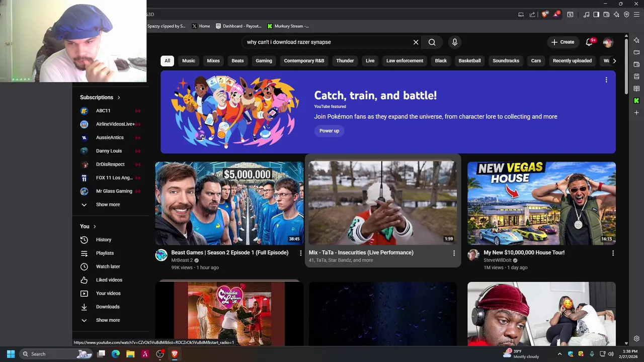Image resolution: width=644 pixels, height=362 pixels.
Task: Open Brave Wallet in the toolbar
Action: tap(606, 15)
